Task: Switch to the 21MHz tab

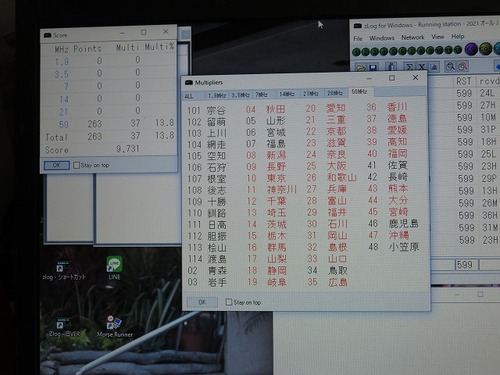Action: tap(311, 94)
